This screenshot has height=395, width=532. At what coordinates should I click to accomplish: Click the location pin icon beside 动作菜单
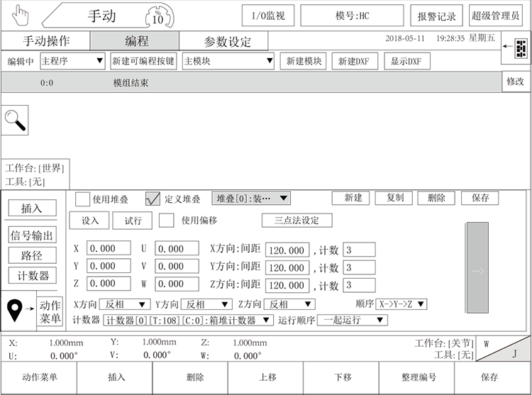click(x=14, y=309)
